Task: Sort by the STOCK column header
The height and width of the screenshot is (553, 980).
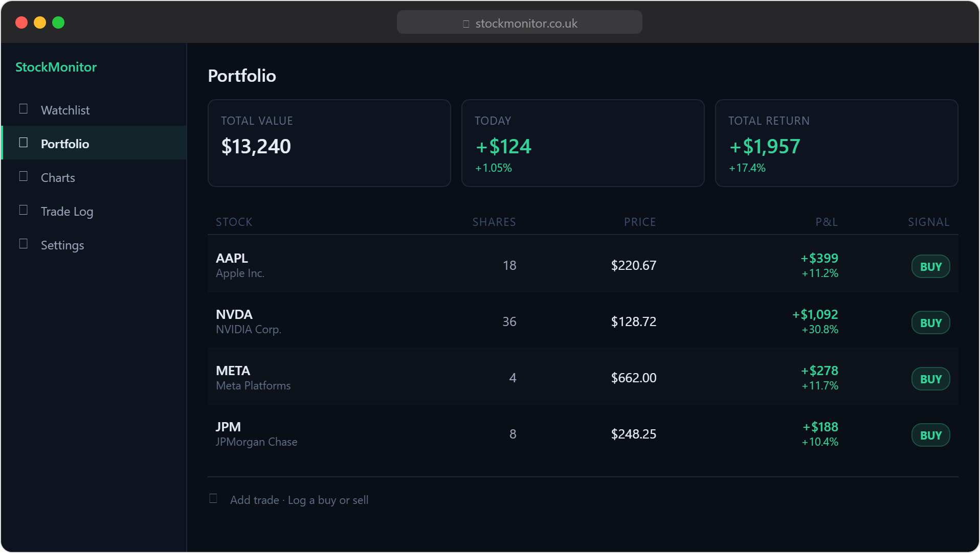Action: (x=234, y=222)
